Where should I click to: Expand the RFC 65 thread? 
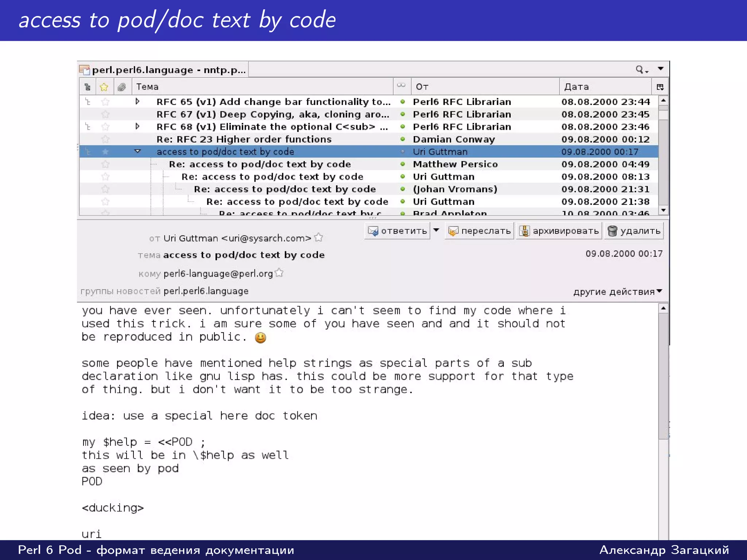pyautogui.click(x=138, y=101)
